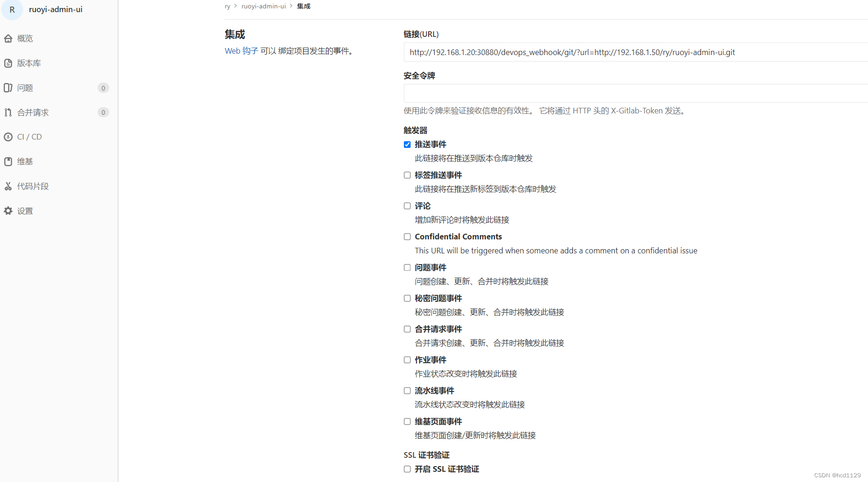Click the scissors icon beside 代码片段

[x=8, y=186]
